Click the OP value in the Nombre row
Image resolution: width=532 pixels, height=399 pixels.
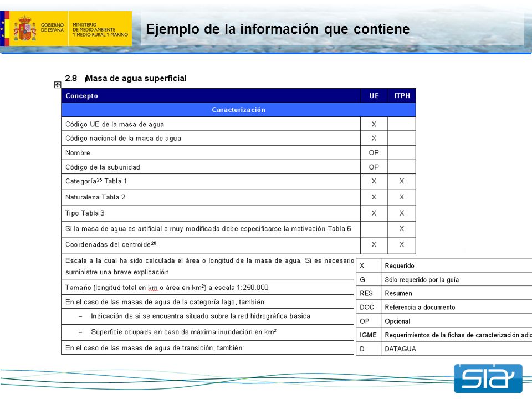click(374, 153)
